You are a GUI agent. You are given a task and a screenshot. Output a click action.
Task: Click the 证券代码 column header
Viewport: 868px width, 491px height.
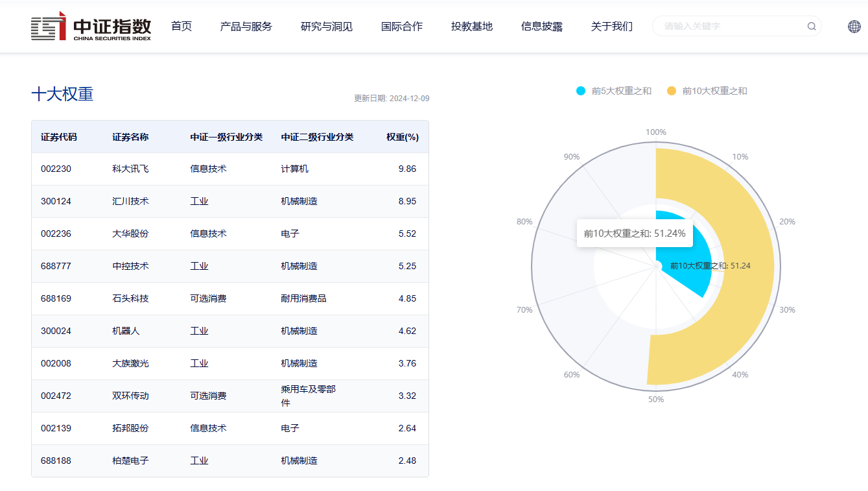58,137
